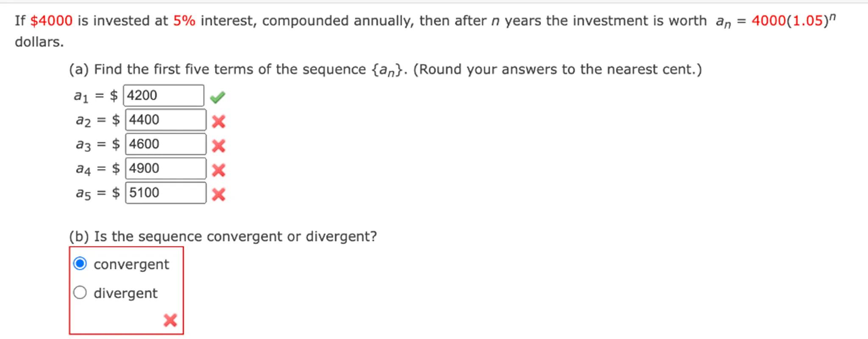This screenshot has width=868, height=339.
Task: Click the "Round your answers" note
Action: pos(557,69)
